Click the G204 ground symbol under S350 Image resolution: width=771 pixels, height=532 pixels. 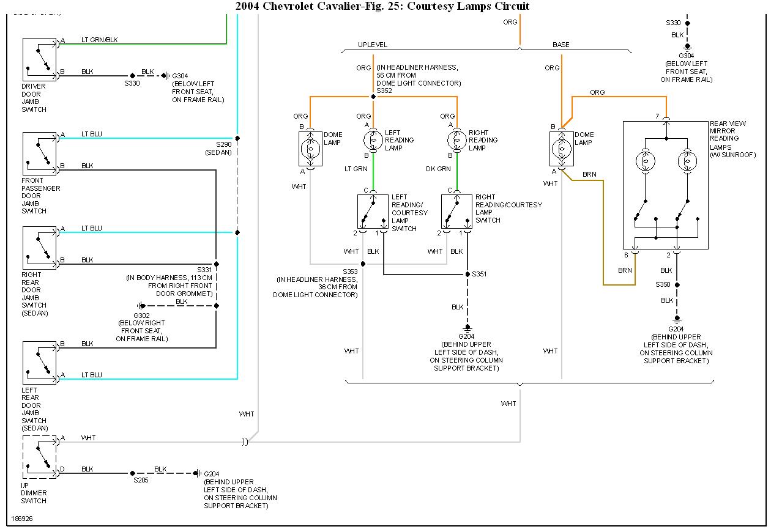click(677, 319)
